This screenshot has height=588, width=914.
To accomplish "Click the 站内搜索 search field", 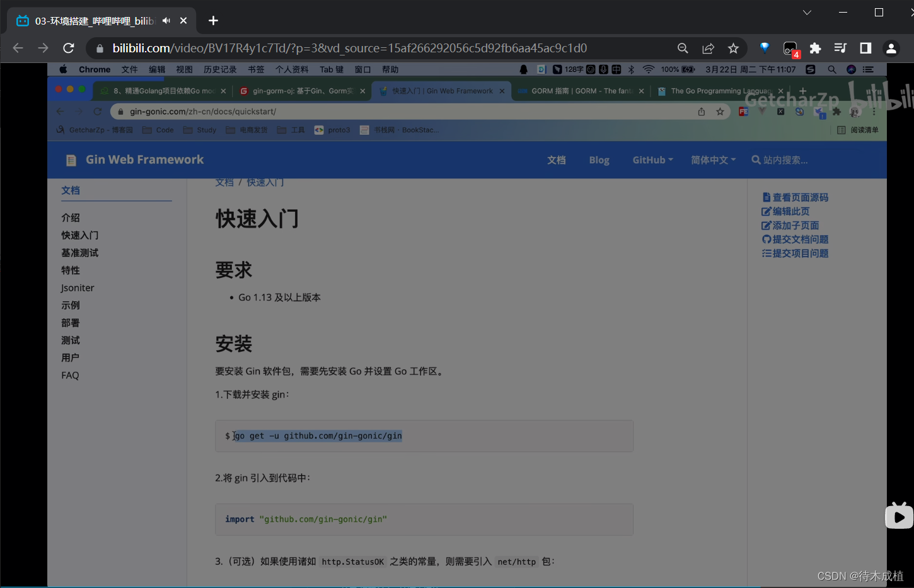I will pyautogui.click(x=785, y=160).
